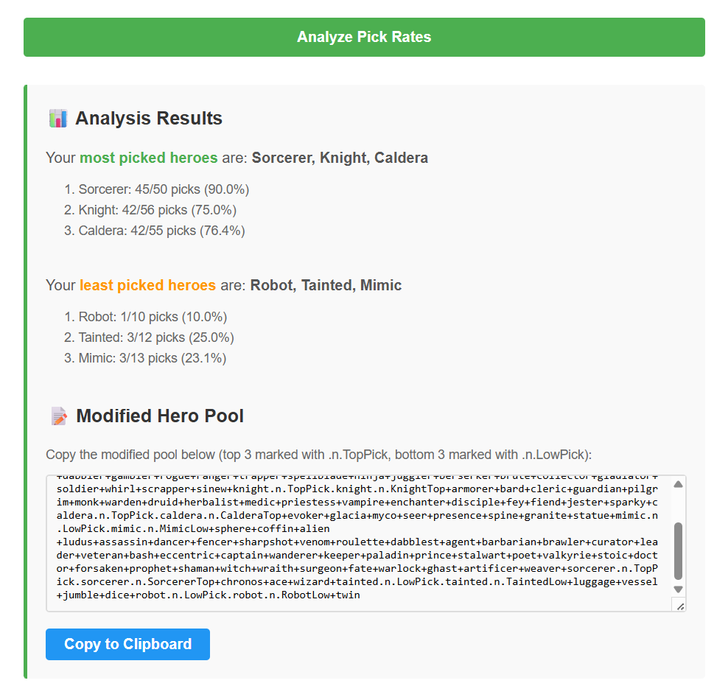This screenshot has height=700, width=728.
Task: Select the Robot 1/10 picks entry
Action: [153, 317]
